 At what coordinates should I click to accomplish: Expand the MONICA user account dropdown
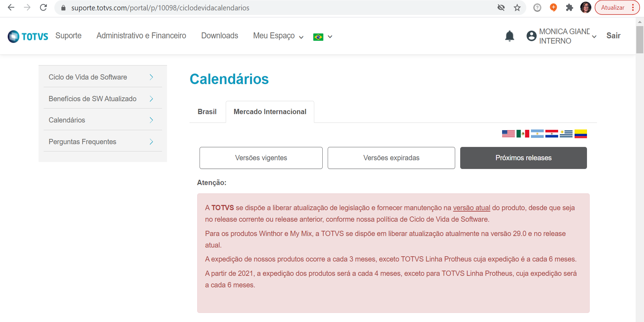pyautogui.click(x=561, y=36)
